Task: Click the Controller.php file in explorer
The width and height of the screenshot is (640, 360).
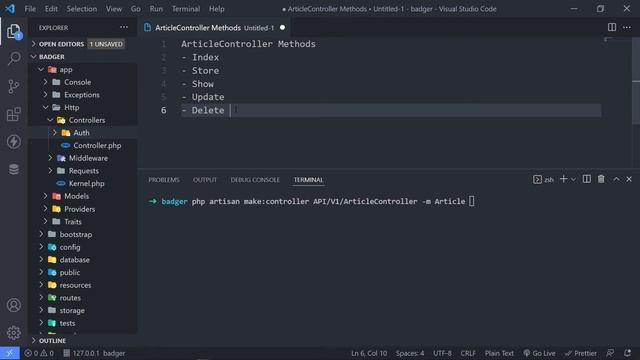Action: pos(97,145)
